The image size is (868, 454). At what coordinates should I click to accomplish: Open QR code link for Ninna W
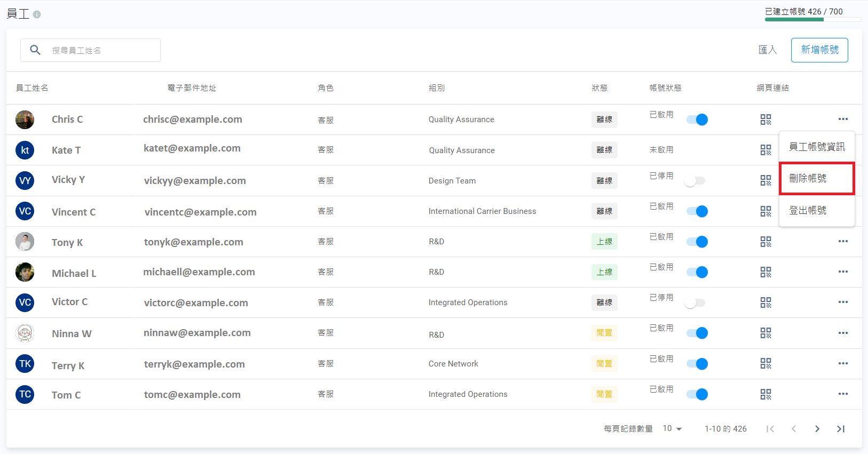(766, 333)
